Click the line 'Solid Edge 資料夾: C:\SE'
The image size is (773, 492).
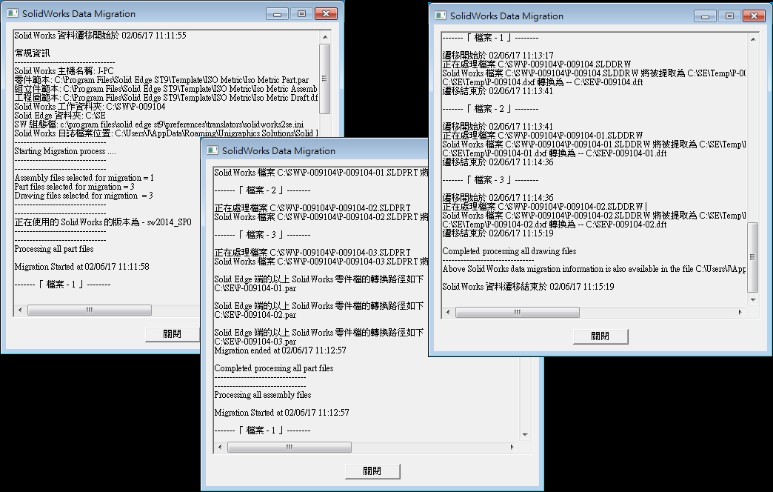pos(60,115)
